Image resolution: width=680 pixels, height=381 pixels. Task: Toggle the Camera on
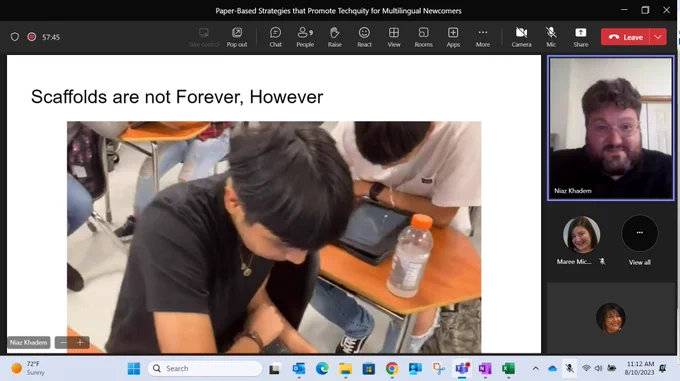point(521,37)
